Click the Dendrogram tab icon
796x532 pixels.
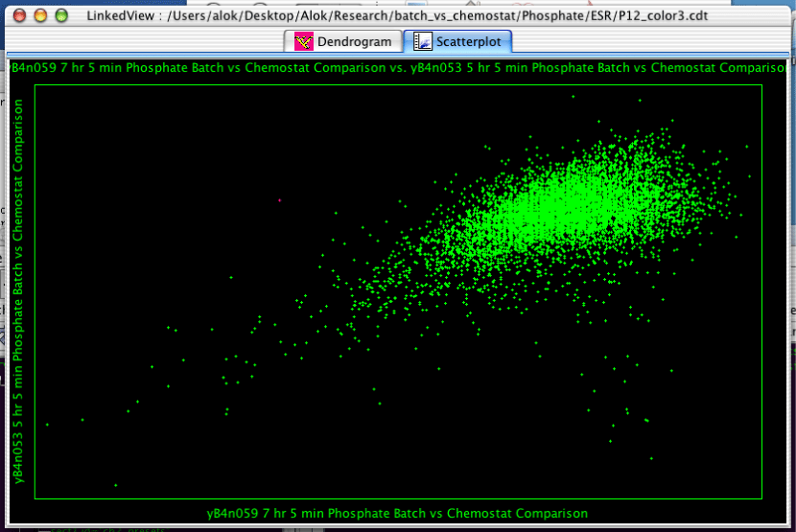point(304,41)
